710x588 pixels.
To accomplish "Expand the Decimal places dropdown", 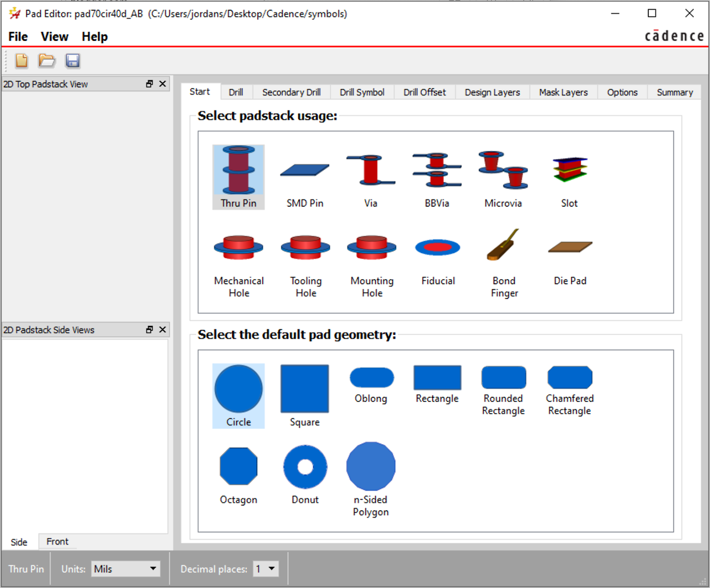I will pos(266,569).
